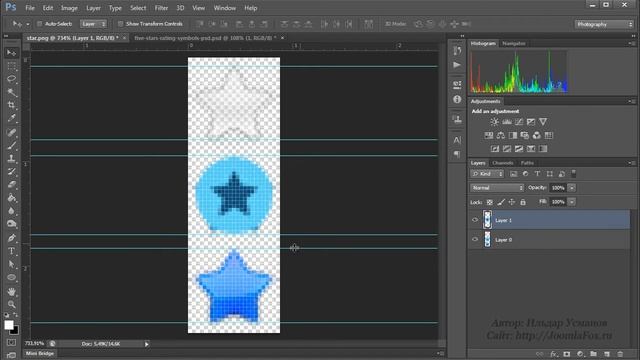Select the Pen tool
The image size is (640, 360).
[x=11, y=238]
